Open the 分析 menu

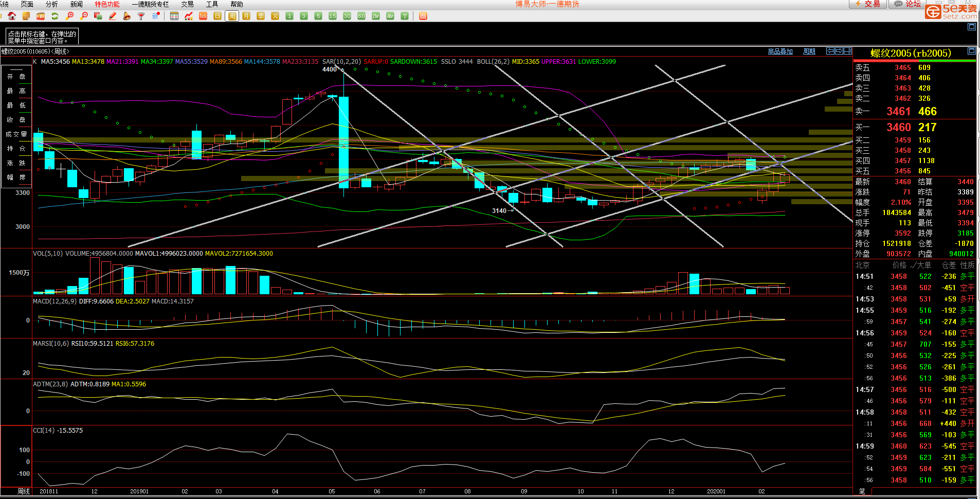(x=52, y=4)
